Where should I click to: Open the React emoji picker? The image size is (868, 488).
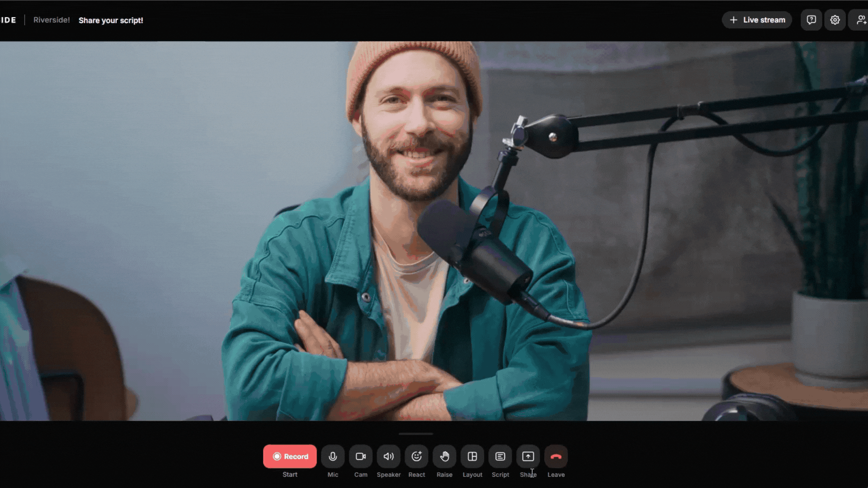click(x=416, y=456)
